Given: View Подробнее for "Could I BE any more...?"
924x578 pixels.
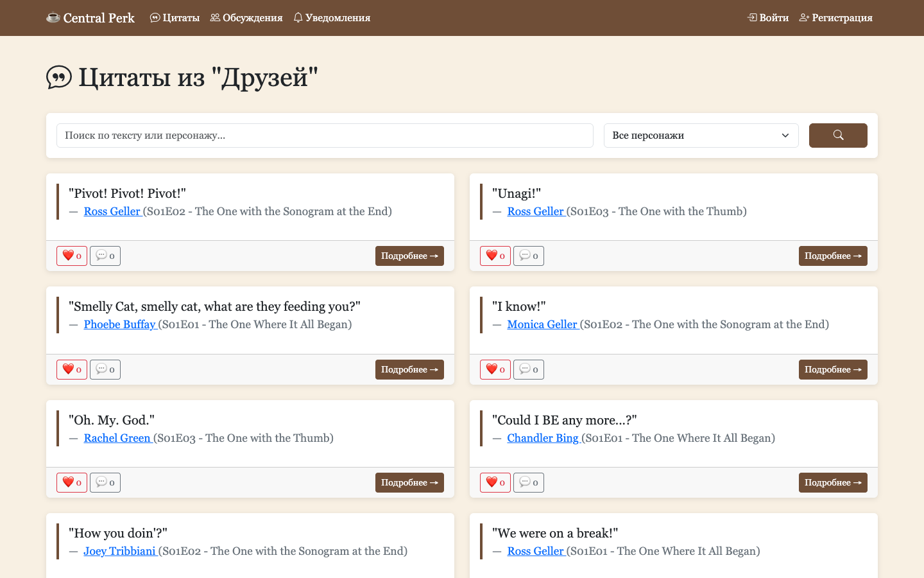Looking at the screenshot, I should [833, 482].
